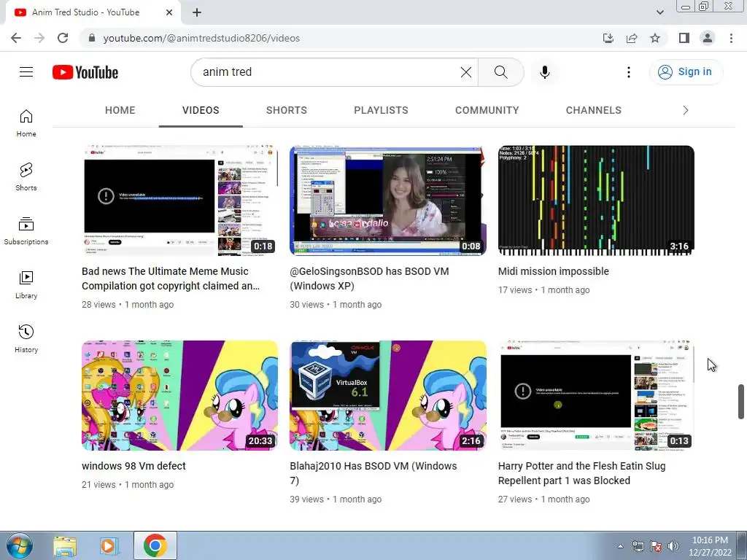Show more channel tabs with right chevron
Viewport: 747px width, 560px height.
point(686,111)
